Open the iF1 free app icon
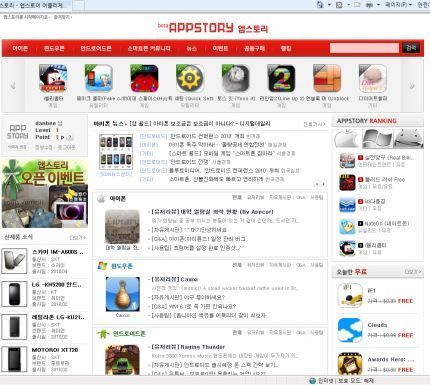This screenshot has height=385, width=430. (x=350, y=296)
